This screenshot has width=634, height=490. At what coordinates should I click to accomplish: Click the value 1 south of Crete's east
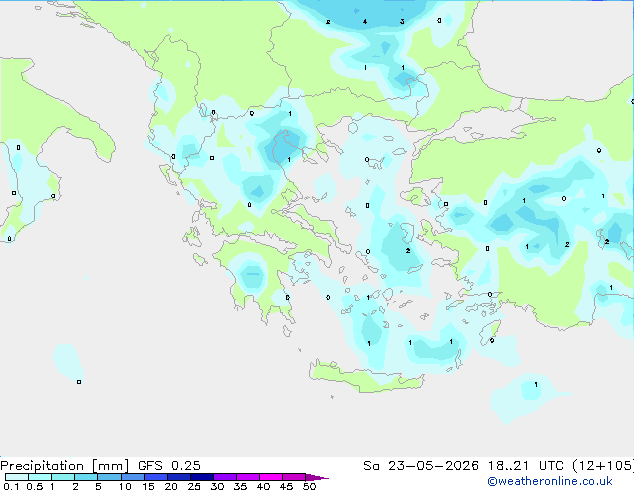pos(536,384)
